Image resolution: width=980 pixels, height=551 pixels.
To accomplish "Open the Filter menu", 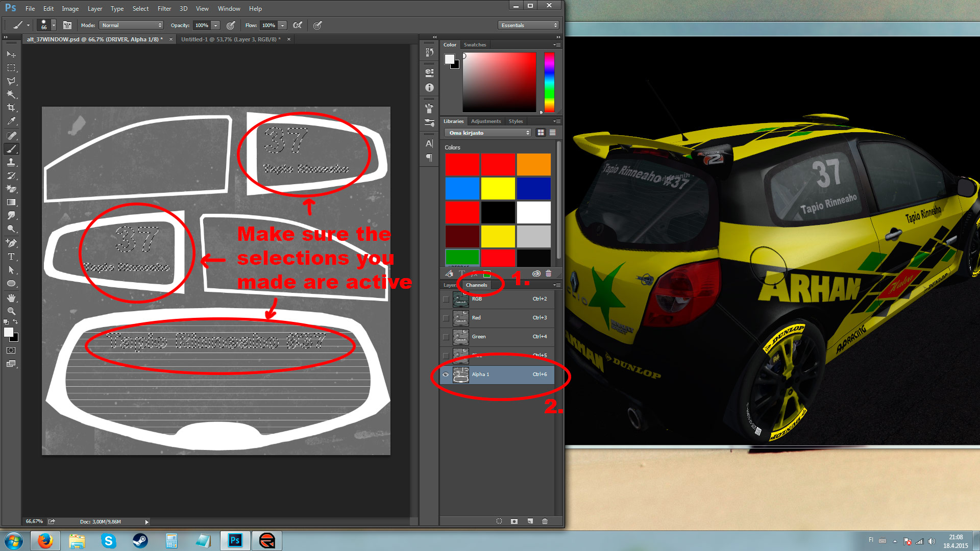I will pos(164,9).
